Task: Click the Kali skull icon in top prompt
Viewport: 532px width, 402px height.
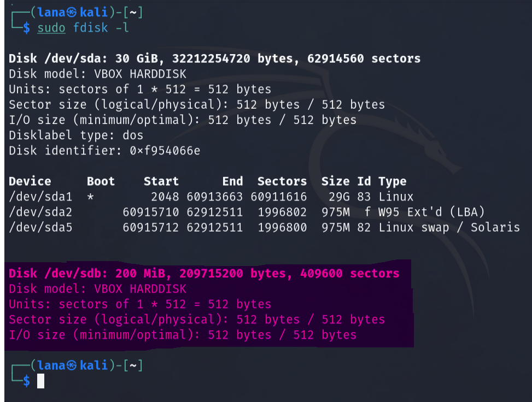Action: tap(72, 13)
